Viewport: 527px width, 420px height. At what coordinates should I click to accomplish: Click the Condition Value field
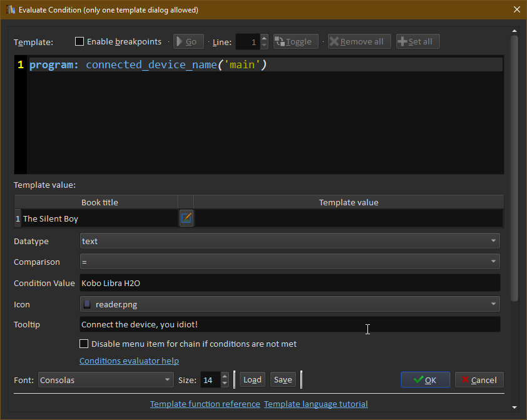click(290, 283)
